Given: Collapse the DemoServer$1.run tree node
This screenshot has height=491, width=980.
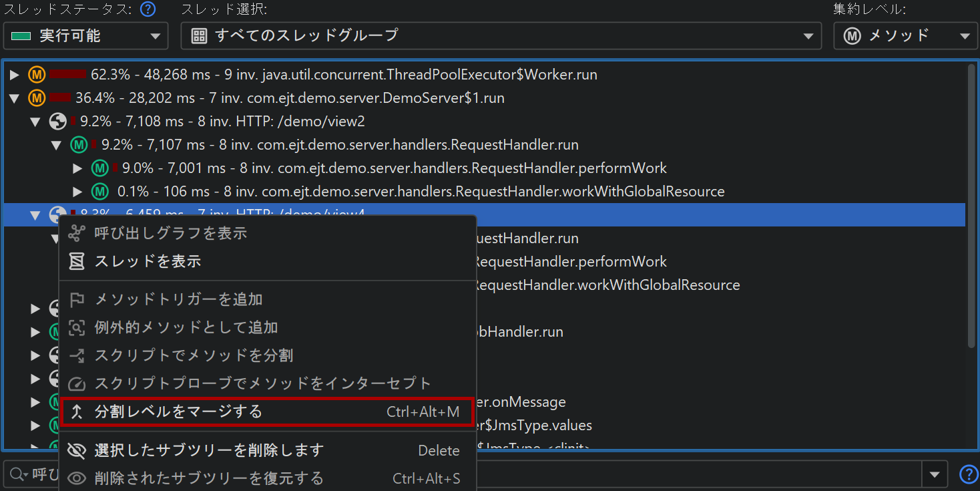Looking at the screenshot, I should point(15,98).
